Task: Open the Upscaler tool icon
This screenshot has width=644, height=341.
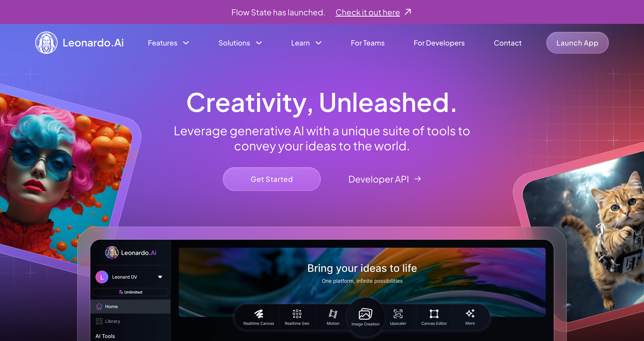Action: click(x=398, y=314)
